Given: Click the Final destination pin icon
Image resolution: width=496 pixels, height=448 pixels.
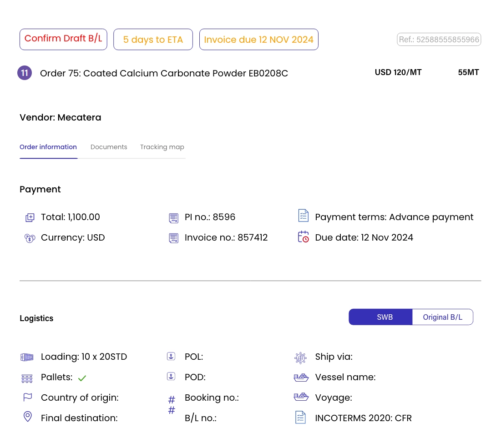Looking at the screenshot, I should point(28,417).
